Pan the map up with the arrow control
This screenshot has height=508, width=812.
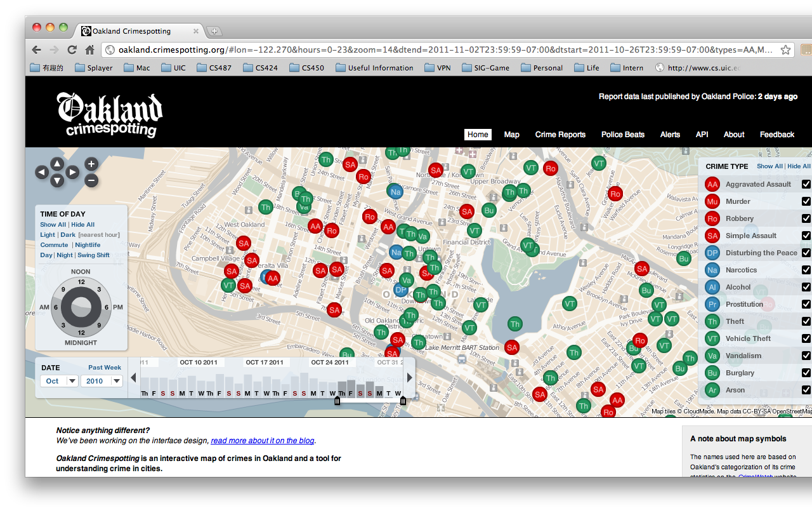click(x=57, y=163)
